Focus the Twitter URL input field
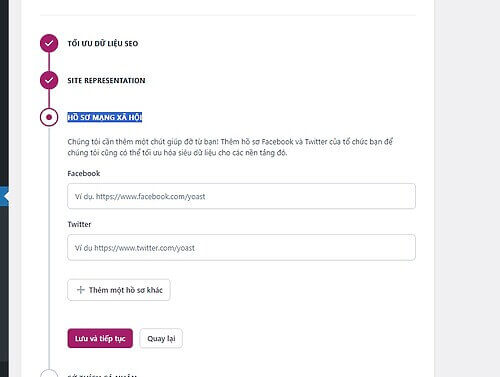This screenshot has width=500, height=377. click(241, 248)
